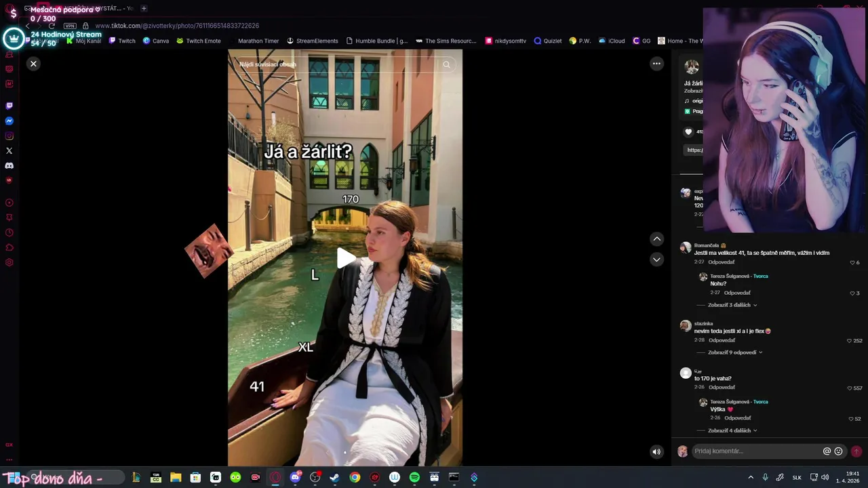This screenshot has height=488, width=868.
Task: Open stazinka's profile avatar
Action: pos(686,325)
